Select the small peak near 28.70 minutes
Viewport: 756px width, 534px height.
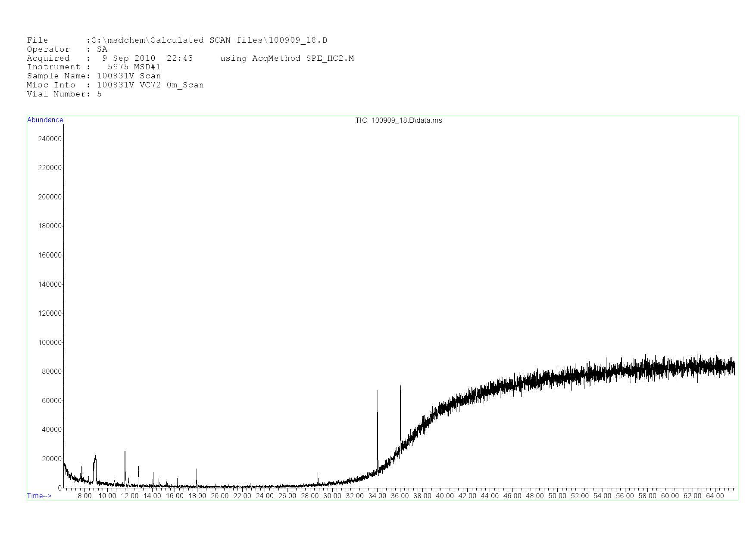pyautogui.click(x=318, y=478)
